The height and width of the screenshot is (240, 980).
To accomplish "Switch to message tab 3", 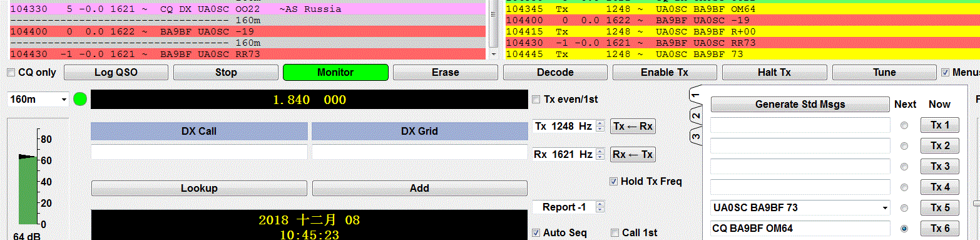I will click(695, 136).
